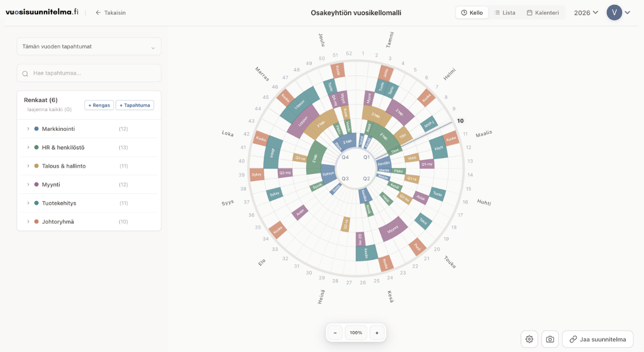Switch to Lista view
Viewport: 644px width, 352px height.
(x=505, y=13)
